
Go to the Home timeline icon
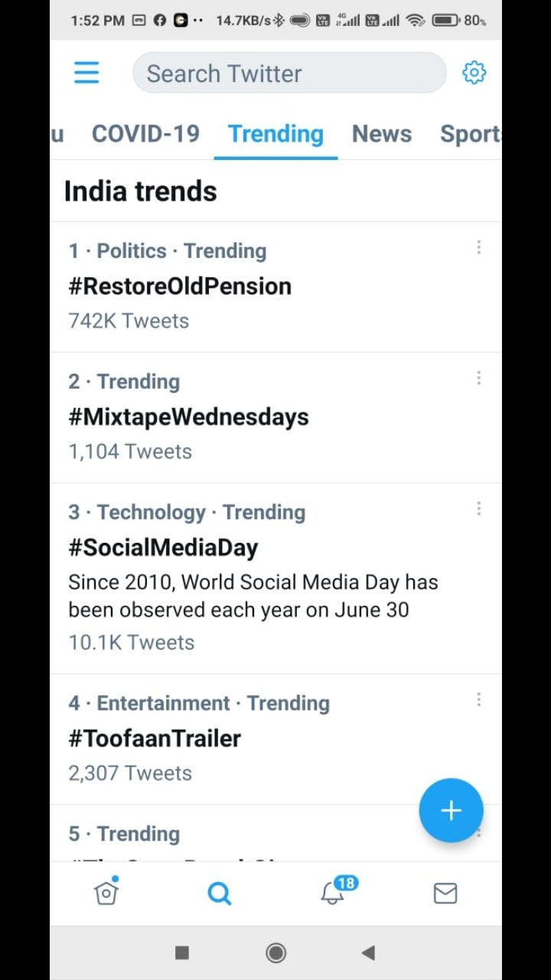click(106, 893)
